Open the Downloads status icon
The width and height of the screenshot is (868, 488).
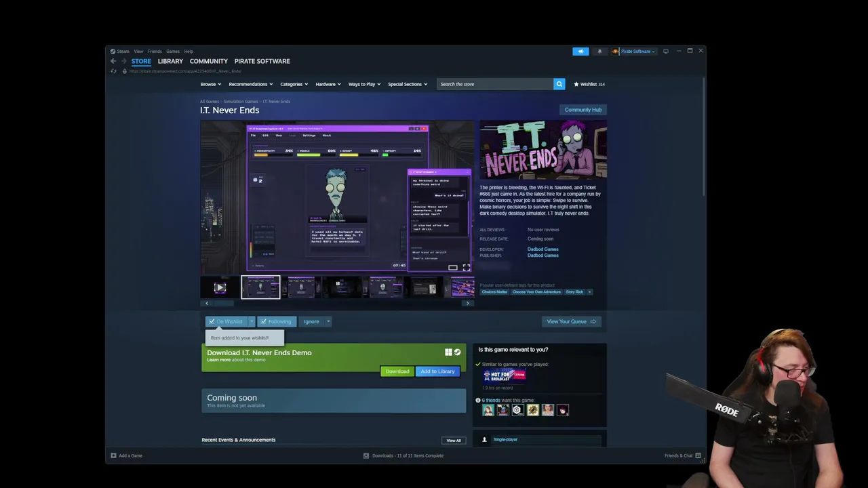pyautogui.click(x=366, y=455)
